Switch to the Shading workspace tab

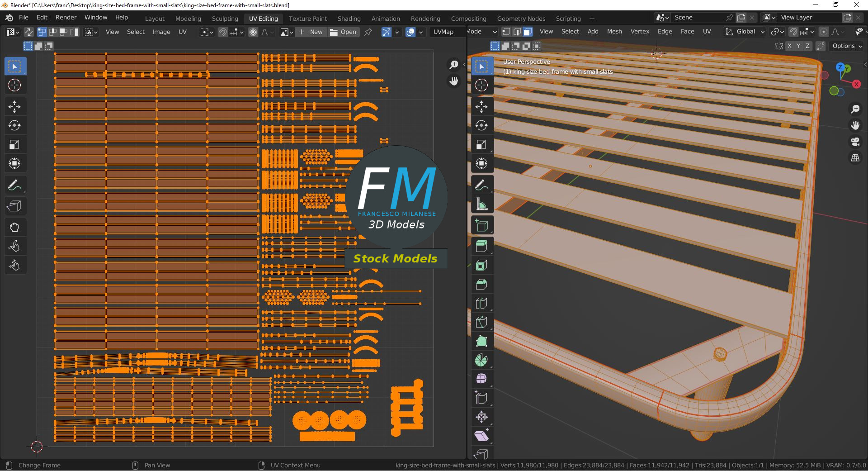(x=349, y=19)
